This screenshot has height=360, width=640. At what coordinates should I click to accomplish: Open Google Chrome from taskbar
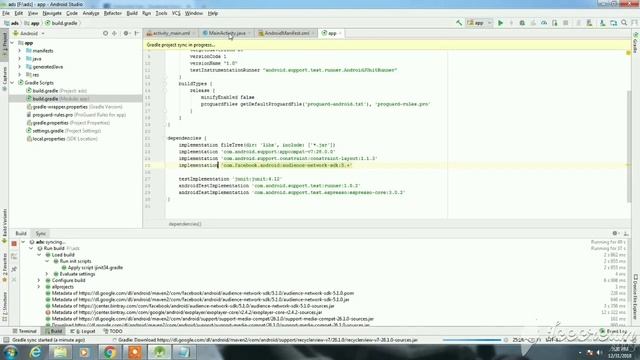[109, 352]
